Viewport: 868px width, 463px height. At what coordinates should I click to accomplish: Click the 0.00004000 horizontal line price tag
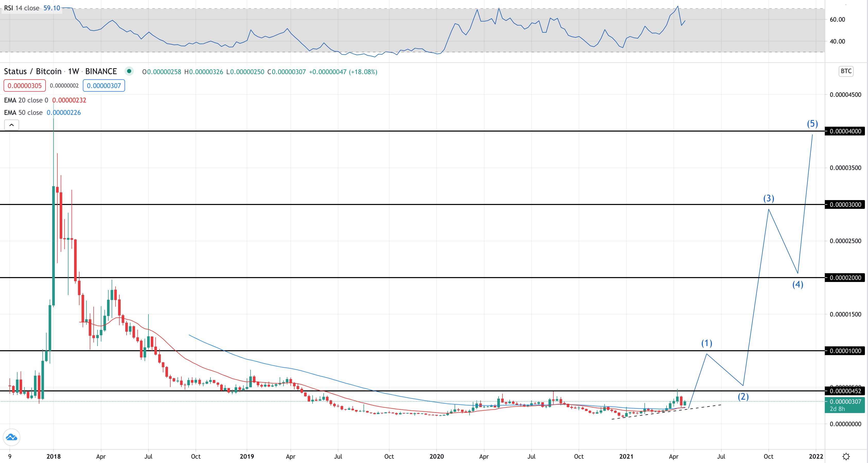[x=845, y=131]
